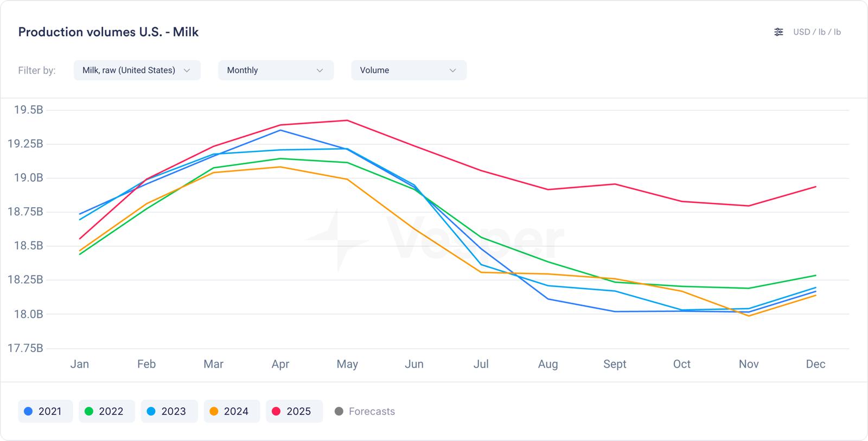The width and height of the screenshot is (868, 441).
Task: Expand the Monthly frequency dropdown
Action: pyautogui.click(x=276, y=70)
